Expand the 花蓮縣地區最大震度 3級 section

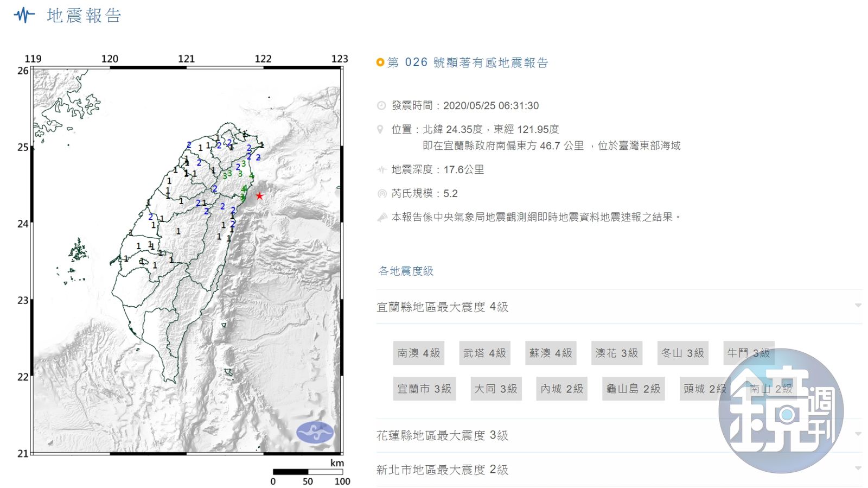858,434
